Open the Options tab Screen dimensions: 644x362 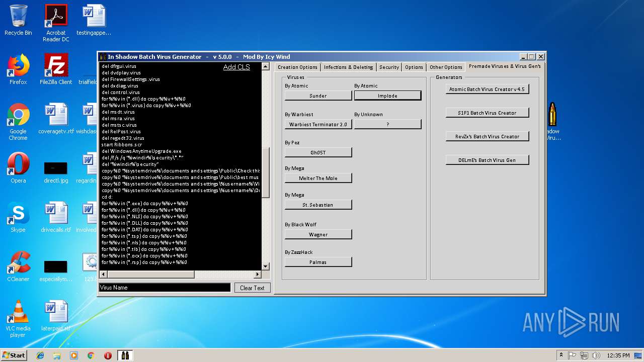(414, 67)
